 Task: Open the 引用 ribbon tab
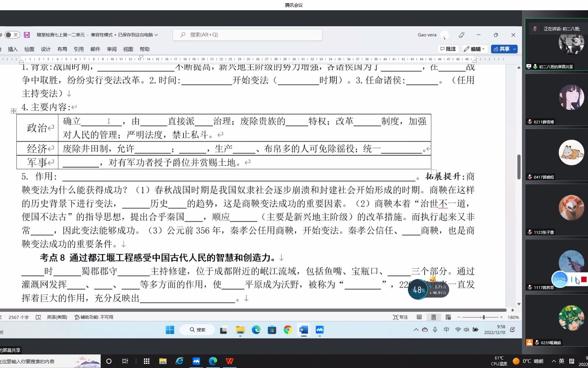click(x=79, y=49)
